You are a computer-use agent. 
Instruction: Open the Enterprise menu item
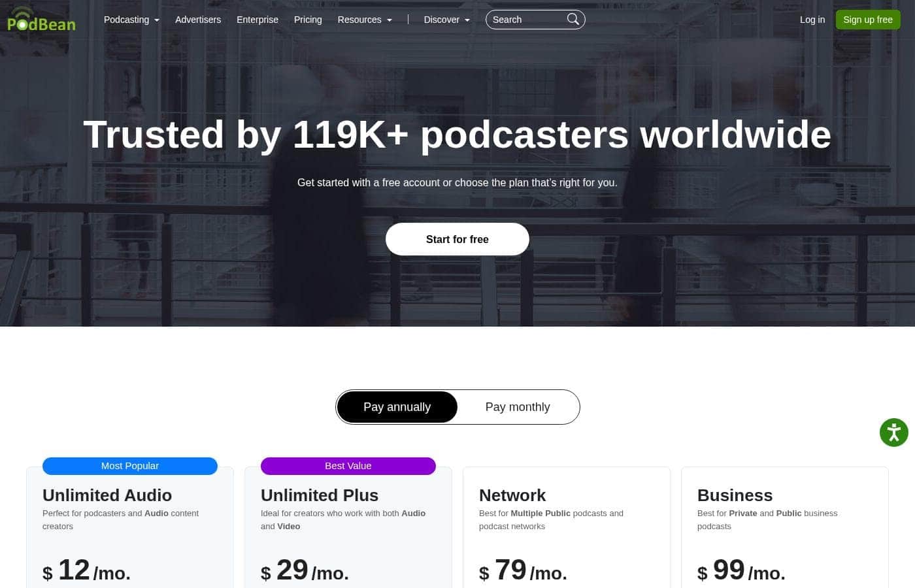point(258,20)
